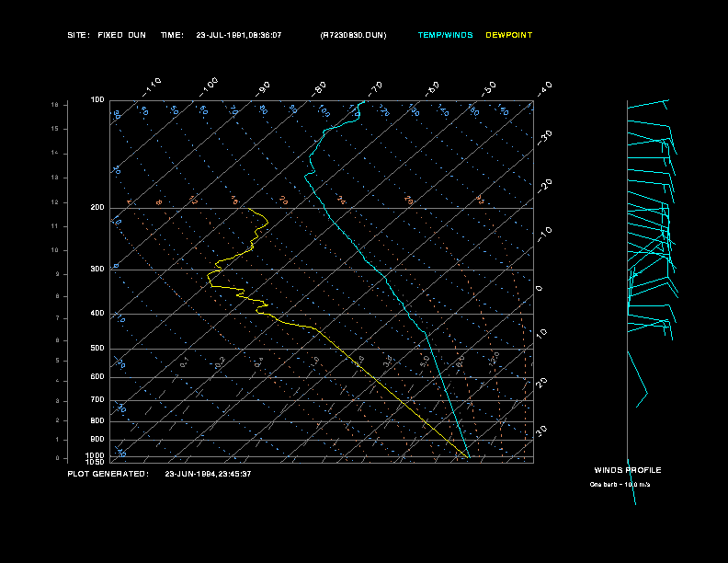
Task: Click the topmost wind barb in winds profile
Action: pos(648,105)
